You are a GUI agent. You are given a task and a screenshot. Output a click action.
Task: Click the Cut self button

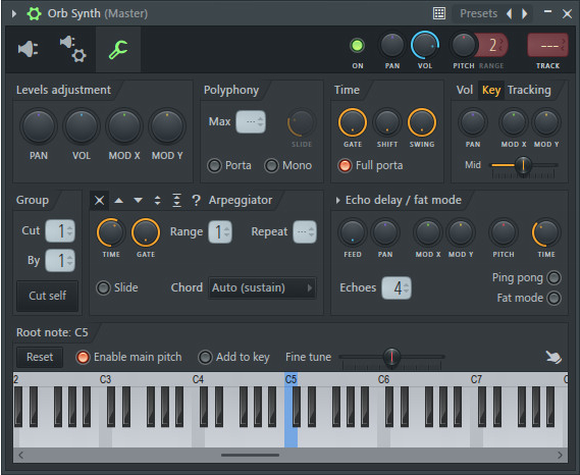tap(47, 296)
